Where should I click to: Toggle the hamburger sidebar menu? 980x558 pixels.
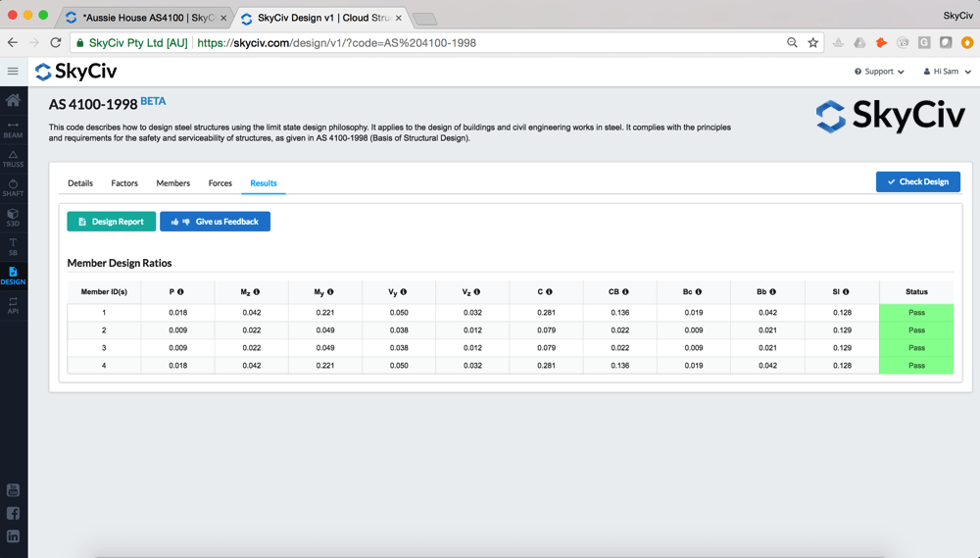tap(13, 72)
